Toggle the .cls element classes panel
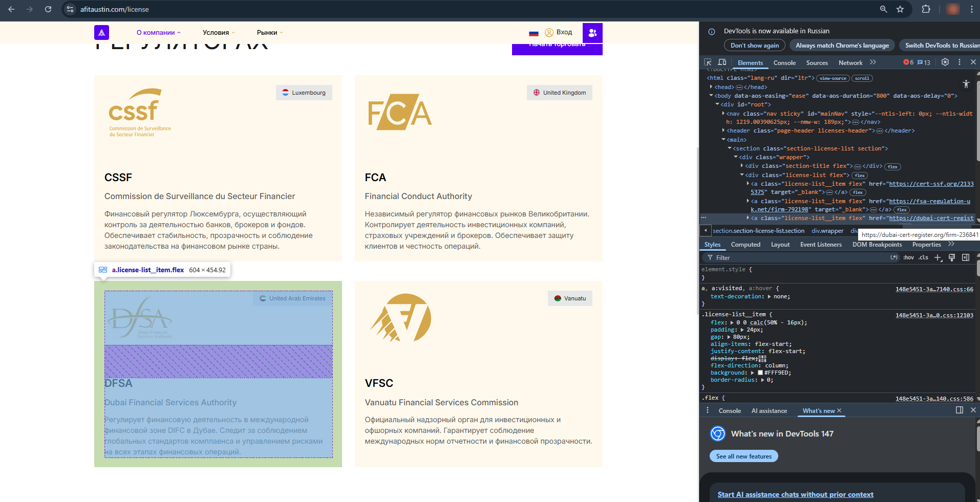The height and width of the screenshot is (502, 980). [x=923, y=258]
